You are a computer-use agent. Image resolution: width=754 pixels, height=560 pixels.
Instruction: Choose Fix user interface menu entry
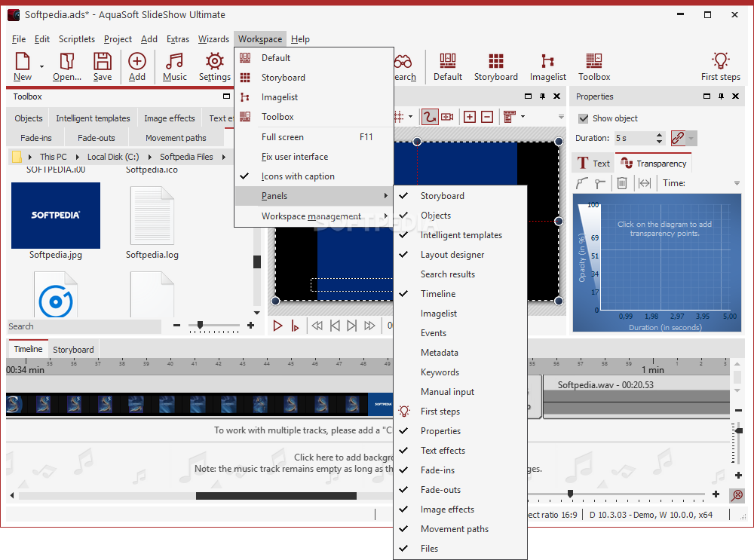(x=314, y=157)
